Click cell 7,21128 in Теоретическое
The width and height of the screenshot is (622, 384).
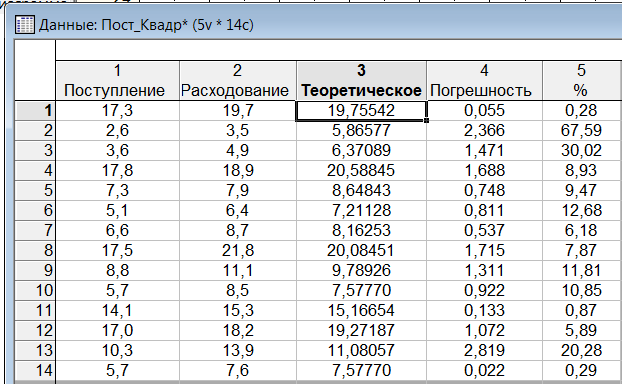361,211
